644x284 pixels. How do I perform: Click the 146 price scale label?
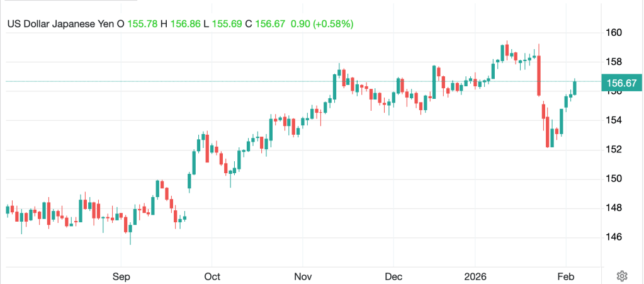[x=614, y=237]
